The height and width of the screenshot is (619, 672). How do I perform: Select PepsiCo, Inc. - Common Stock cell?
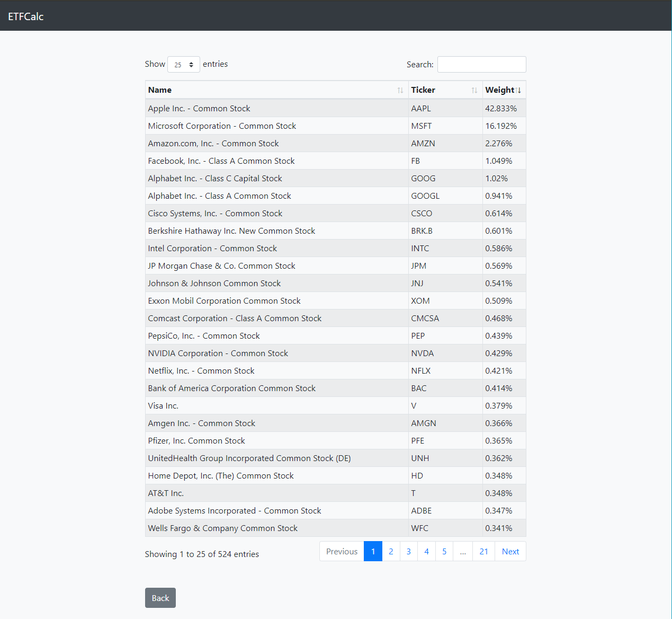(x=276, y=335)
